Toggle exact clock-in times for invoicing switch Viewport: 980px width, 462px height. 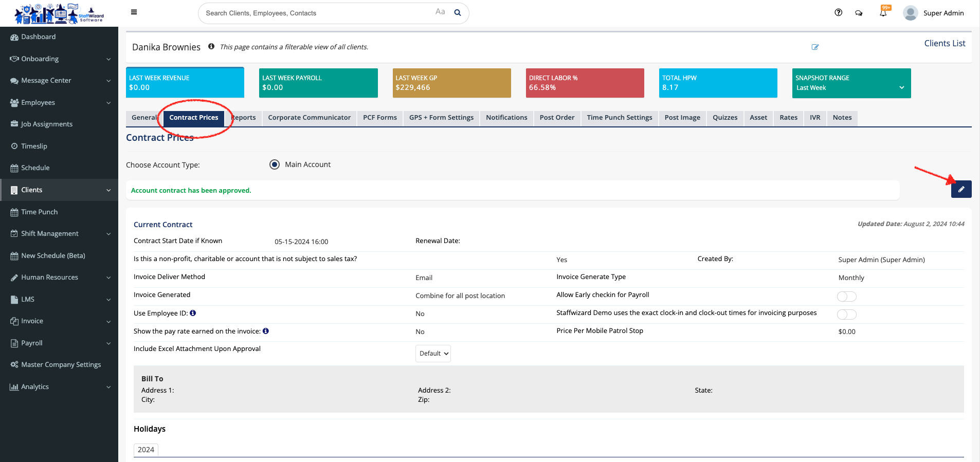coord(846,314)
